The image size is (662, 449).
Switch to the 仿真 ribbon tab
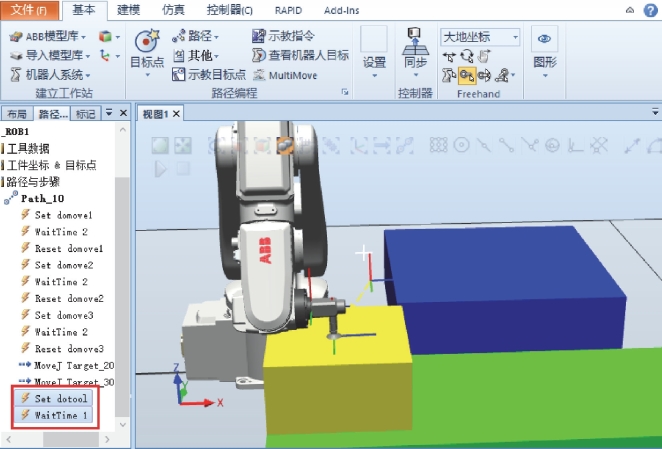[x=173, y=10]
